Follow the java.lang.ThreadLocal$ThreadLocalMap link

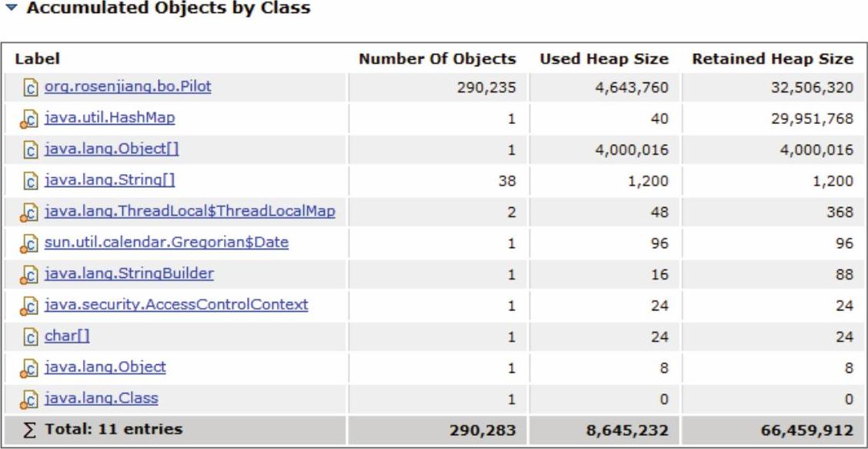(189, 211)
